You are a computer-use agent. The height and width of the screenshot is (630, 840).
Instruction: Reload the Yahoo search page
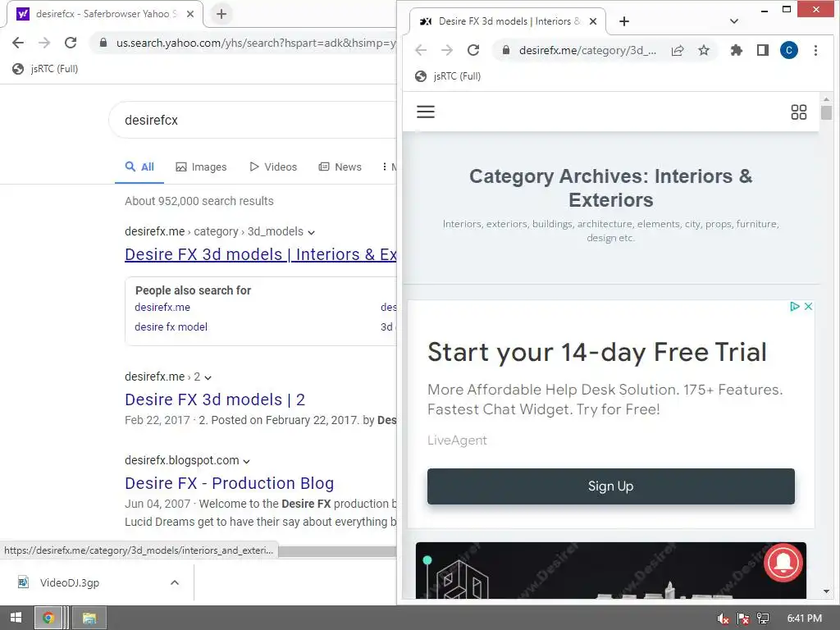[x=71, y=43]
